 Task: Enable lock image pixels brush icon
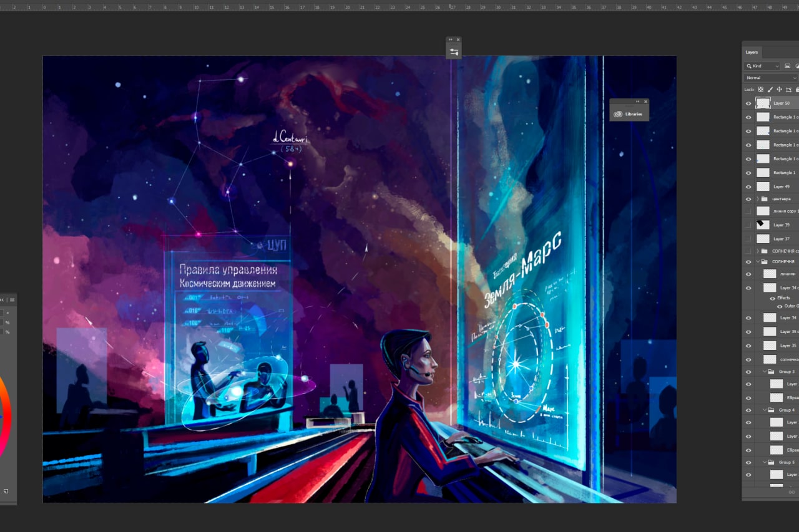click(770, 89)
